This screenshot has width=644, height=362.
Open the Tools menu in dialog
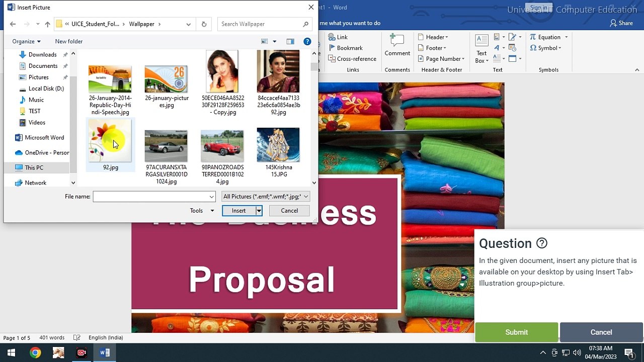[202, 211]
